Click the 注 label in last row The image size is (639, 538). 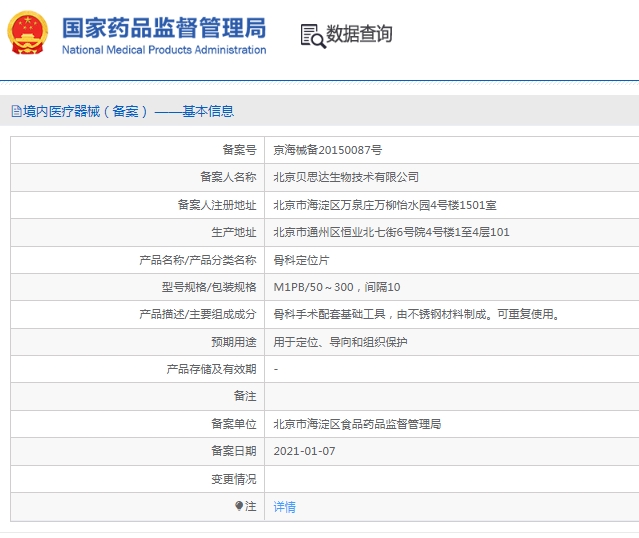click(251, 507)
